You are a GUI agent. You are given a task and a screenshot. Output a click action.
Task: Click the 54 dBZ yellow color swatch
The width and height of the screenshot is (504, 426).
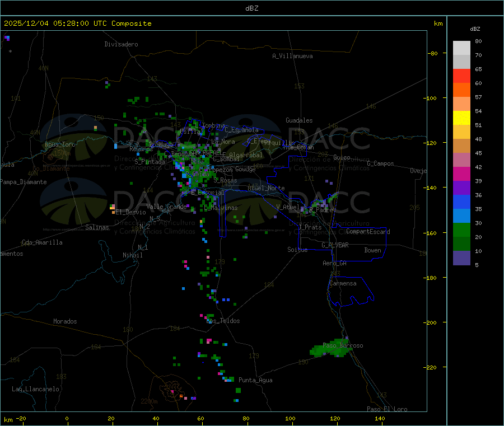461,118
